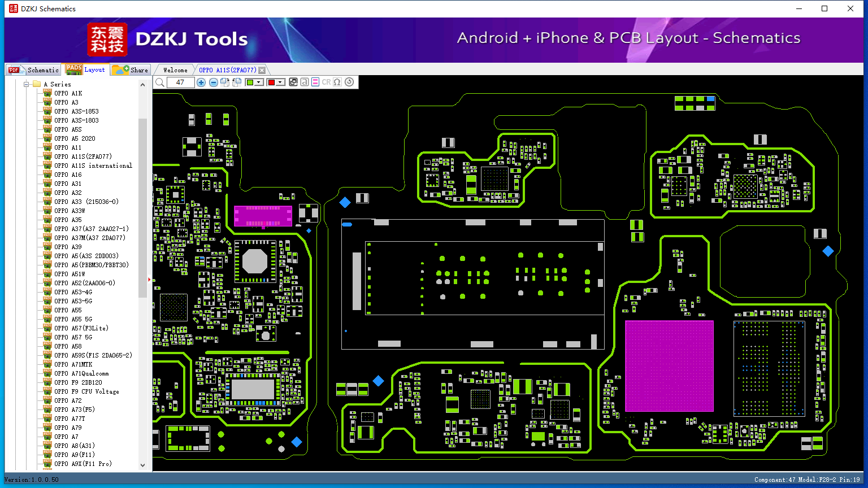Viewport: 868px width, 488px height.
Task: Click the tree scrollbar down arrow
Action: point(142,465)
